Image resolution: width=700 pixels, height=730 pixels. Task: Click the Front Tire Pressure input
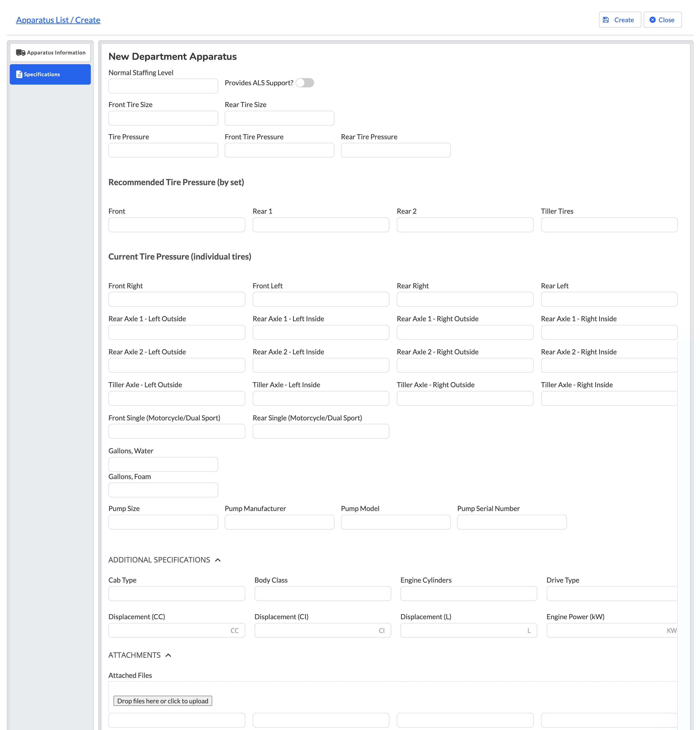pos(279,150)
